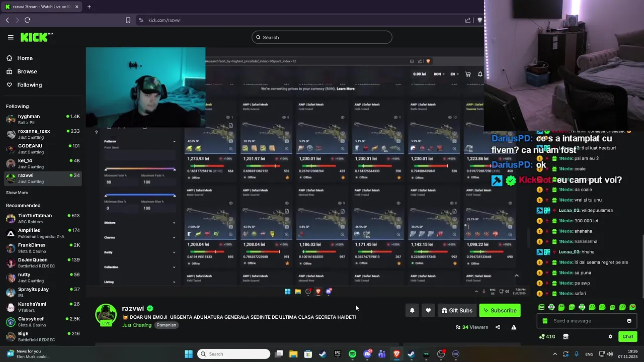The image size is (644, 362).
Task: Open FrankDimes in Recommended channels
Action: tap(43, 248)
